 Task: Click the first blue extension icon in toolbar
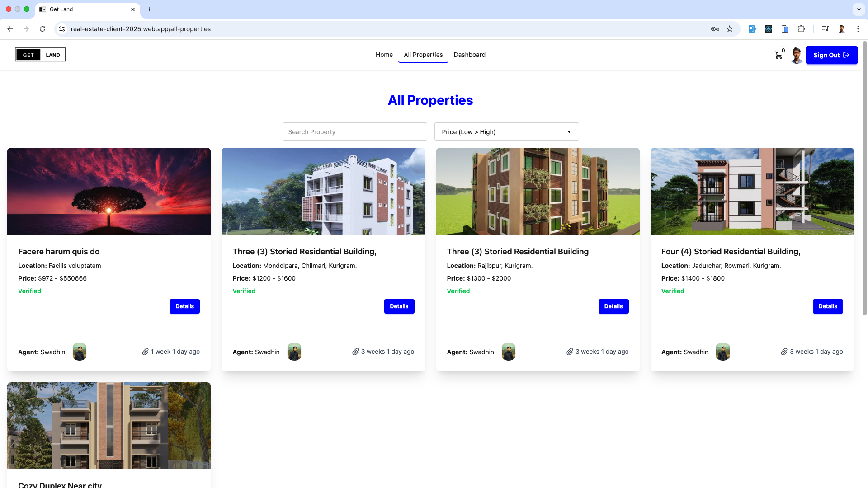(752, 29)
